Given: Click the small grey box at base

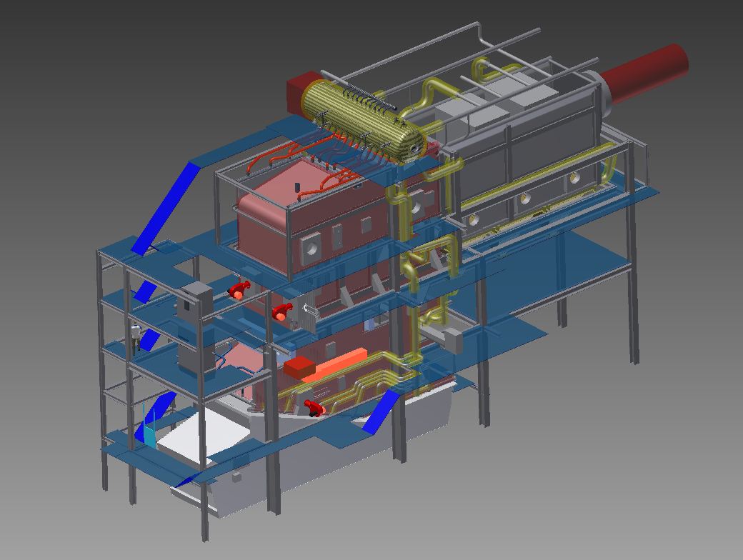Looking at the screenshot, I should pyautogui.click(x=236, y=477).
